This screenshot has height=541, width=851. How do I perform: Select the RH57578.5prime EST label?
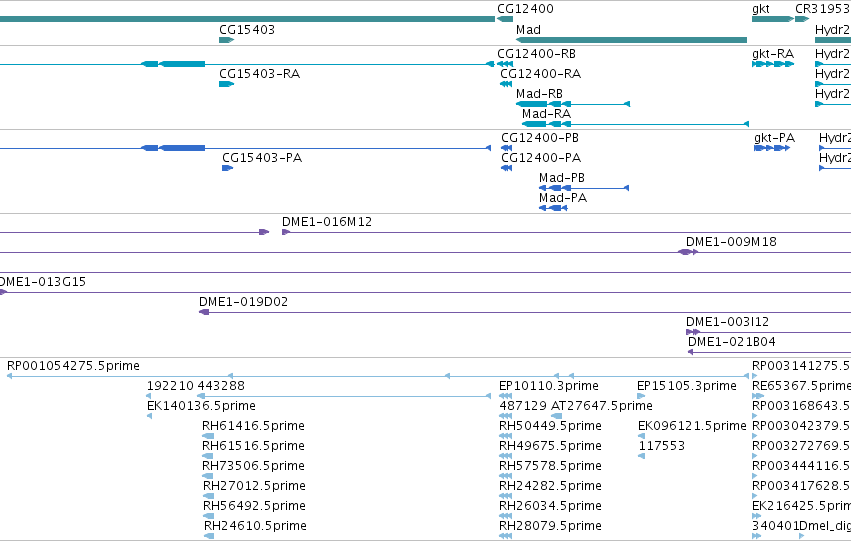pyautogui.click(x=550, y=467)
